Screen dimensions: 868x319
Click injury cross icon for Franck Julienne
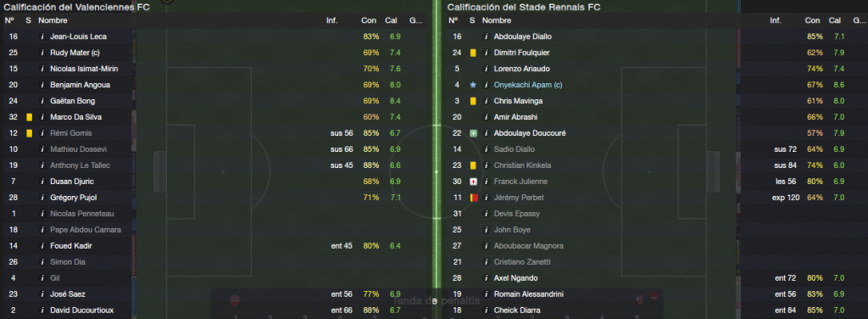(x=473, y=181)
